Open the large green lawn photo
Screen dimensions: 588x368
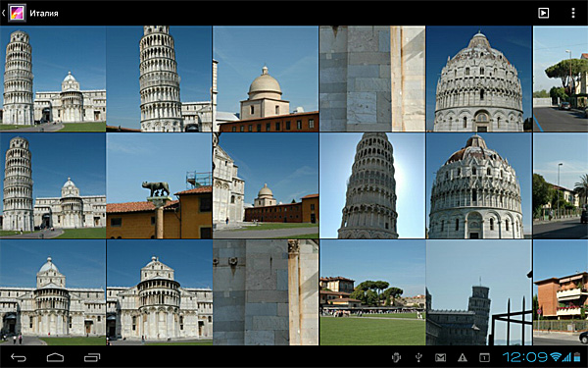pyautogui.click(x=372, y=292)
